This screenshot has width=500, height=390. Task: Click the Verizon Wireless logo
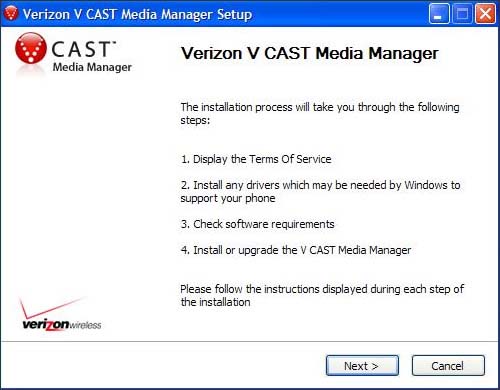click(x=61, y=315)
